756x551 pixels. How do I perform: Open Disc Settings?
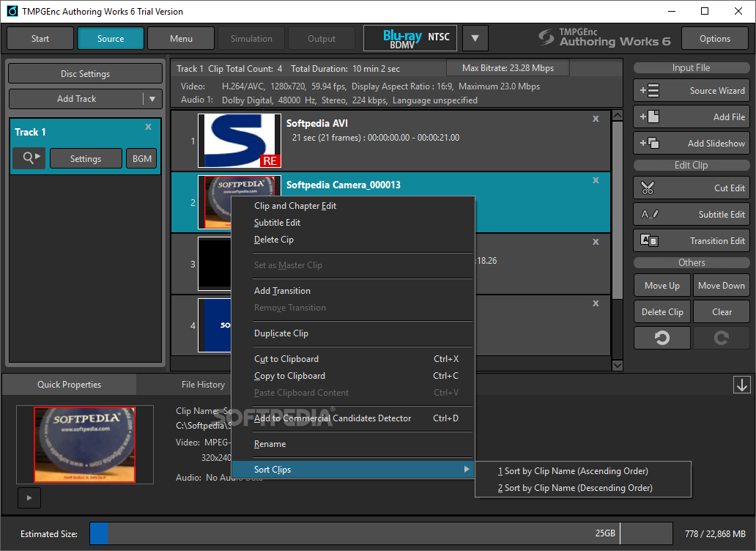(x=85, y=74)
